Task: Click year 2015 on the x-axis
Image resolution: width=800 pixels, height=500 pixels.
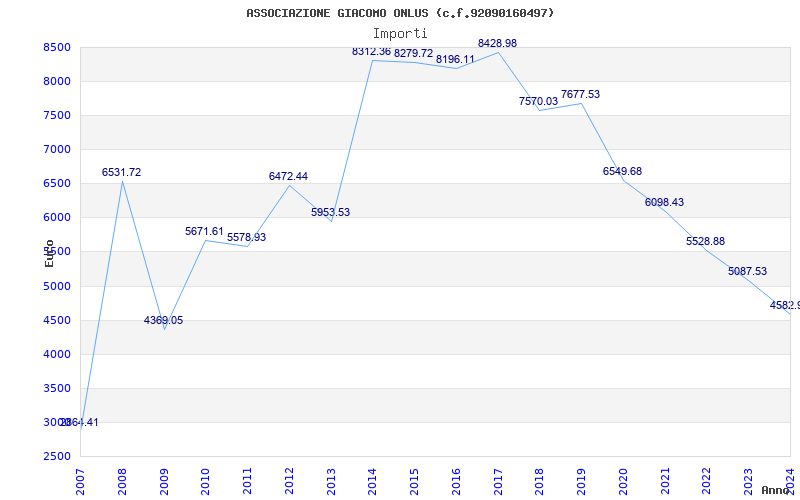Action: 414,482
